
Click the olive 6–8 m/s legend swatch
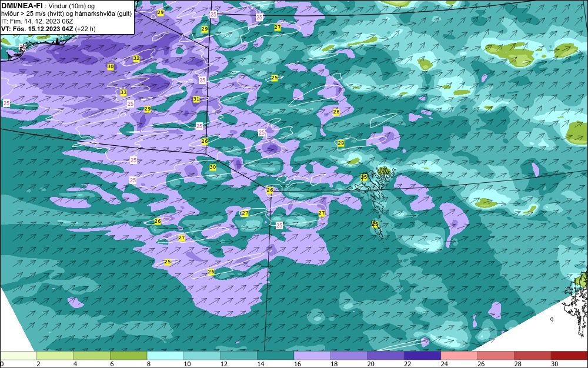click(129, 356)
